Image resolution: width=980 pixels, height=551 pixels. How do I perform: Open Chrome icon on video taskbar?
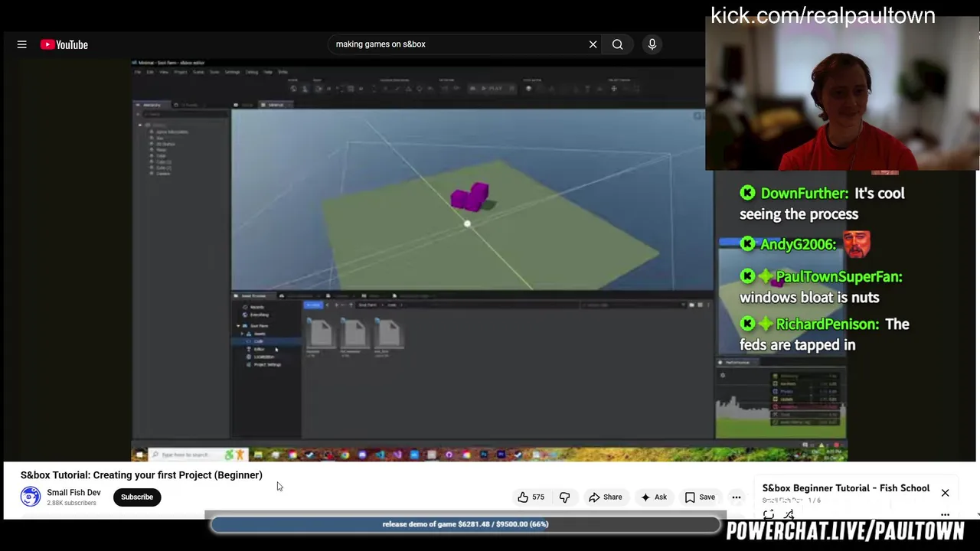[345, 455]
